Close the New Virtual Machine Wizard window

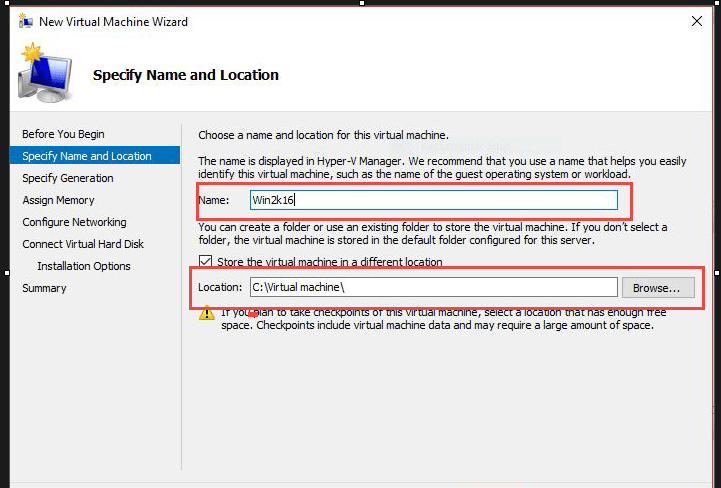pyautogui.click(x=696, y=21)
